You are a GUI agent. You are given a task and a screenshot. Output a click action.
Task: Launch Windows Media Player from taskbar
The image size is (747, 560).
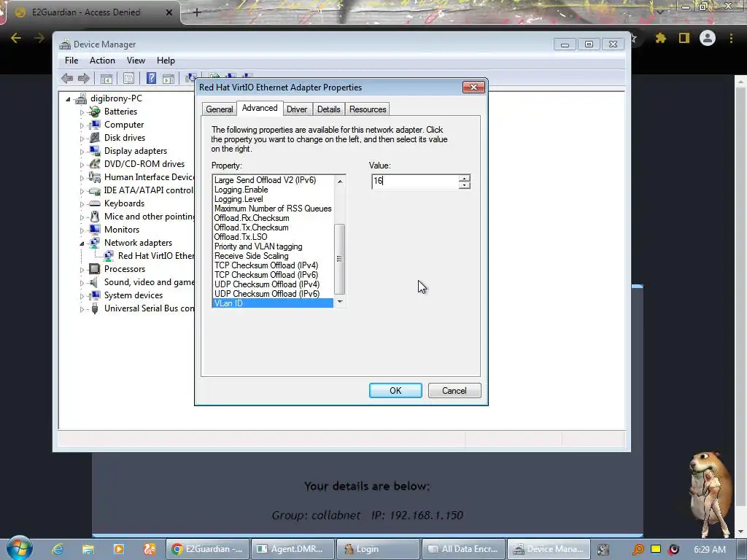119,549
